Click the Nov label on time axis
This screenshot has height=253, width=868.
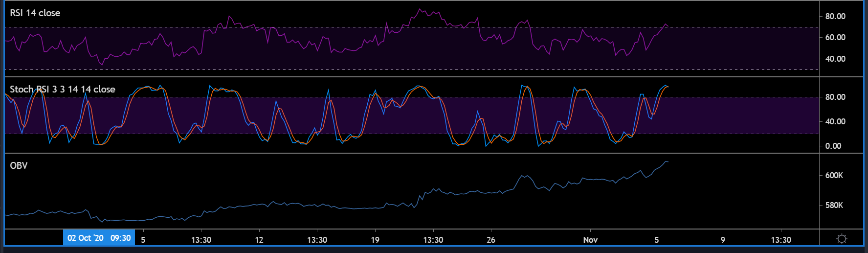(x=590, y=240)
